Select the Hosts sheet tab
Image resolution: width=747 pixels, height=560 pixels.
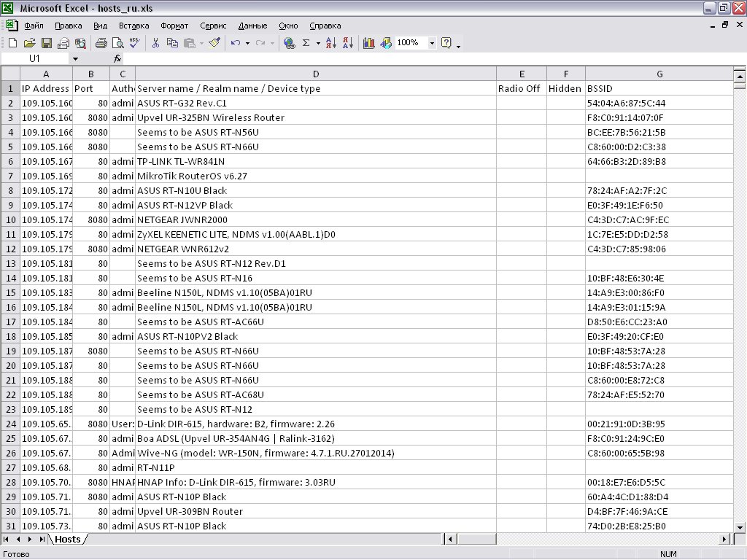(x=68, y=539)
